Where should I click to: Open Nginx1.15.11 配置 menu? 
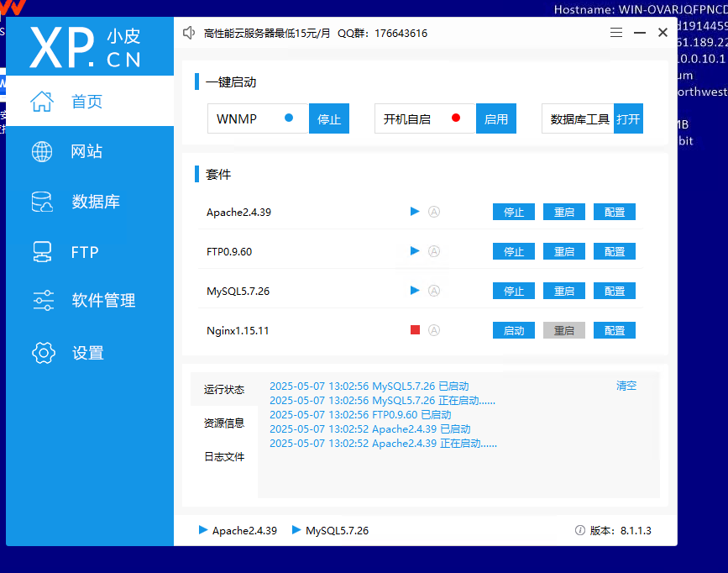615,330
